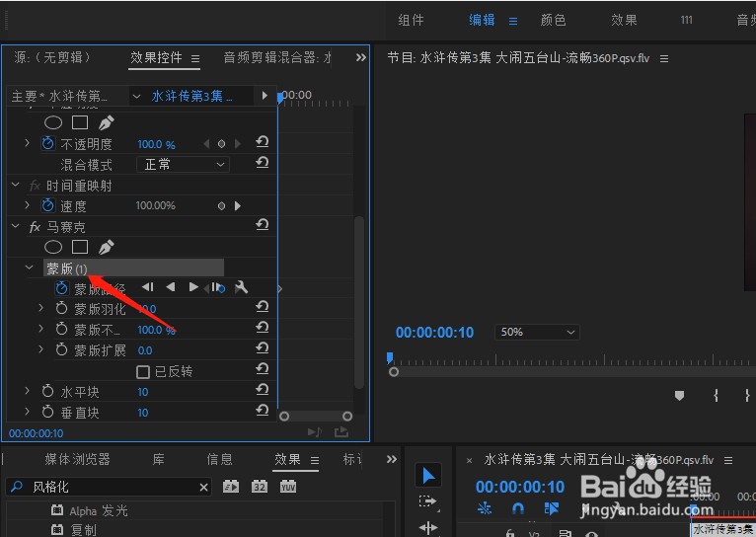Select ellipse mask tool under Opacity

click(53, 123)
